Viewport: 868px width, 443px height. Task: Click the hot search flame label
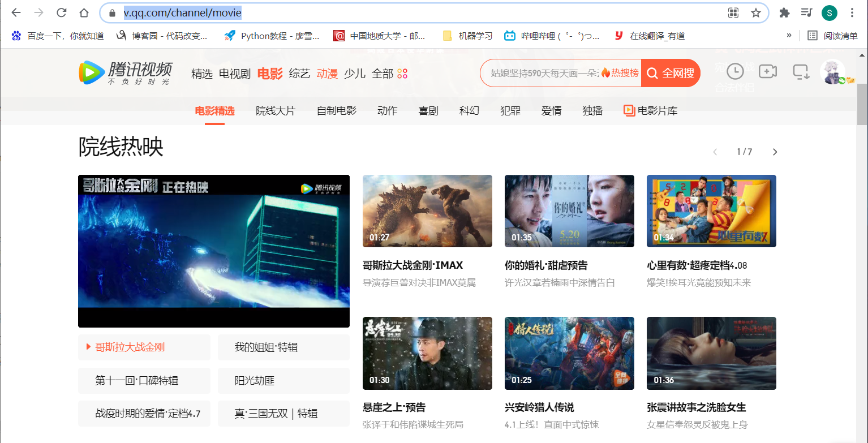point(620,73)
